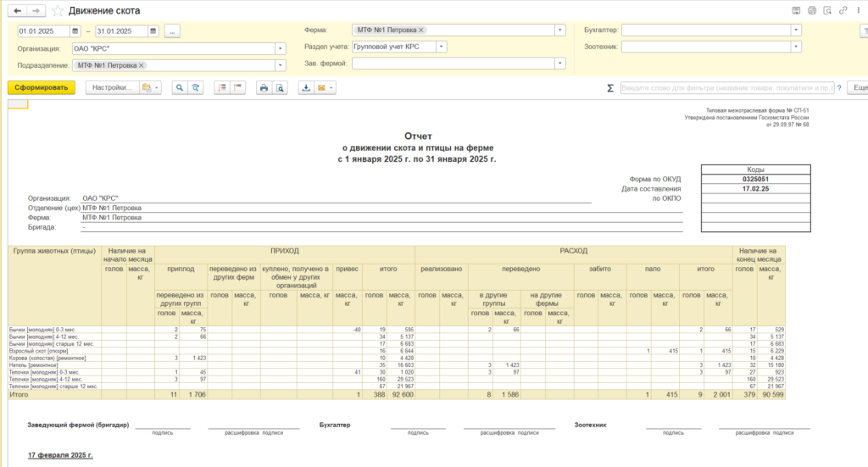Click the Зав. фермой input field
Image resolution: width=868 pixels, height=467 pixels.
[453, 63]
